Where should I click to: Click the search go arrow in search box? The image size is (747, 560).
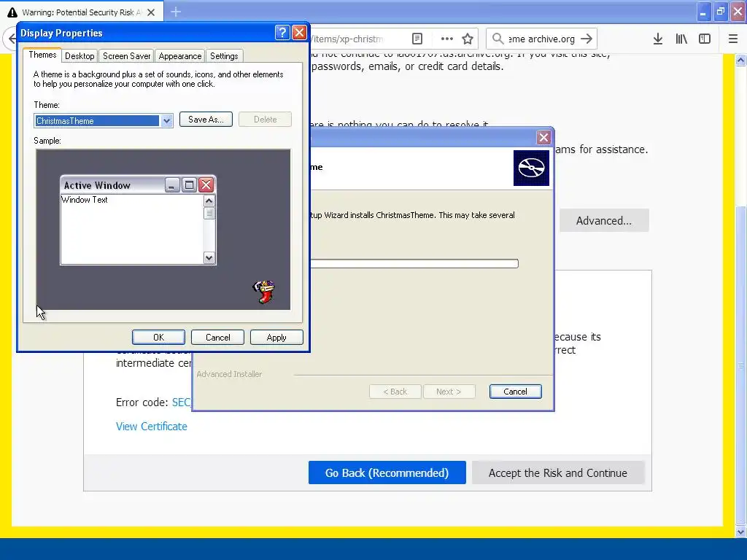pyautogui.click(x=587, y=39)
